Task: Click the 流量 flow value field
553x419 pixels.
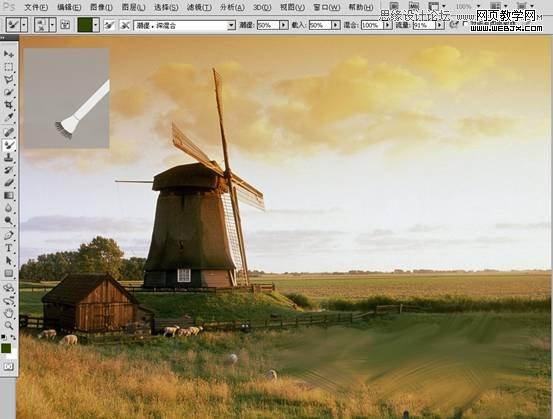Action: click(424, 25)
